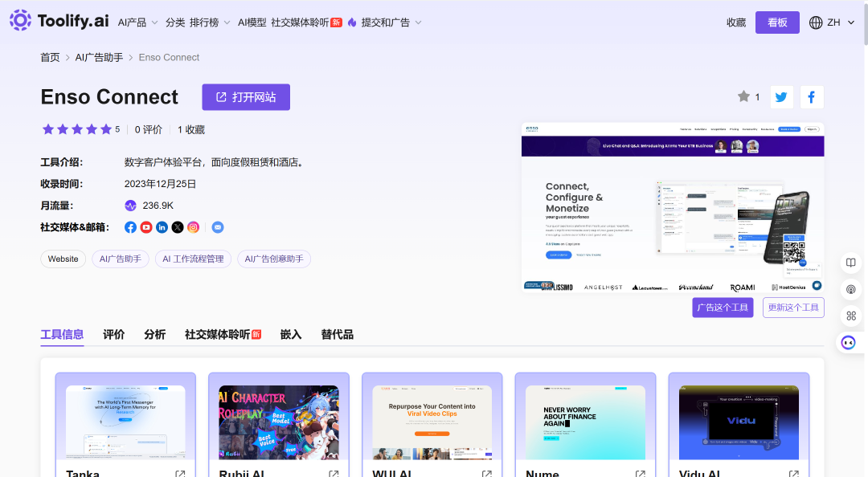Viewport: 868px width, 477px height.
Task: Click the book icon in right sidebar
Action: coord(851,263)
